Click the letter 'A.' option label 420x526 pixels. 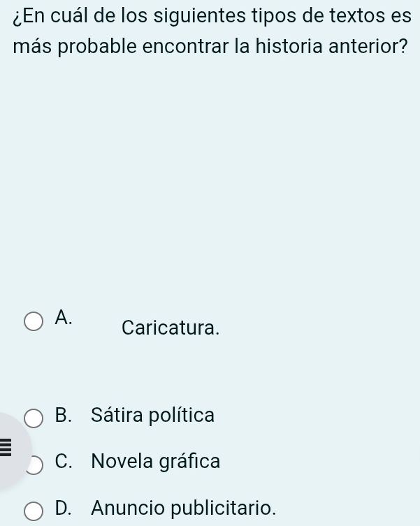pos(64,319)
